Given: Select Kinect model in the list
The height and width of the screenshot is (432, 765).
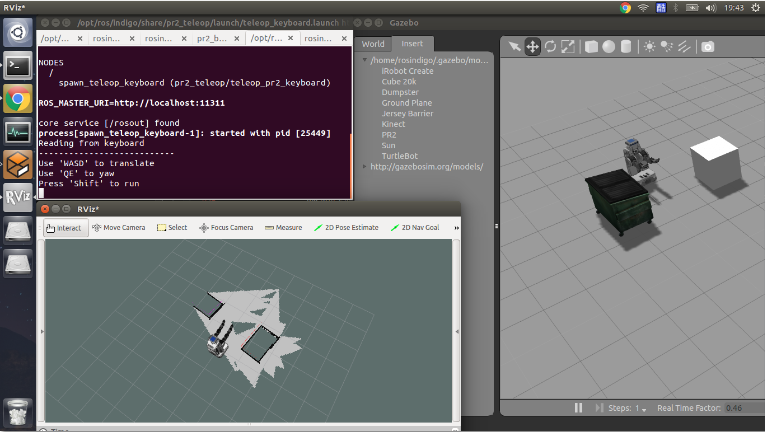Looking at the screenshot, I should pos(393,124).
